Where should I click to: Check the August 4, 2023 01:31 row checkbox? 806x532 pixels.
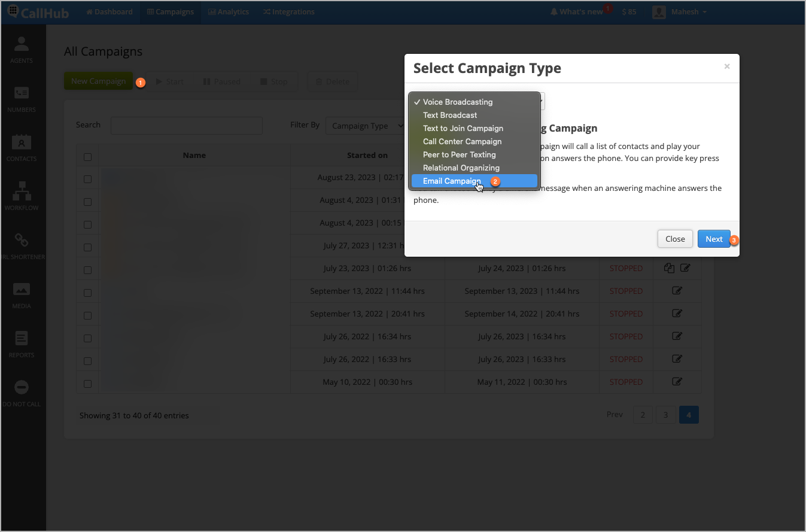pyautogui.click(x=88, y=202)
